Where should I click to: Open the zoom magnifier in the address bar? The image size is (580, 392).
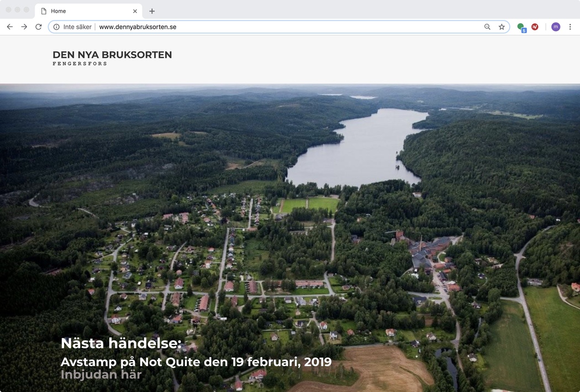487,27
